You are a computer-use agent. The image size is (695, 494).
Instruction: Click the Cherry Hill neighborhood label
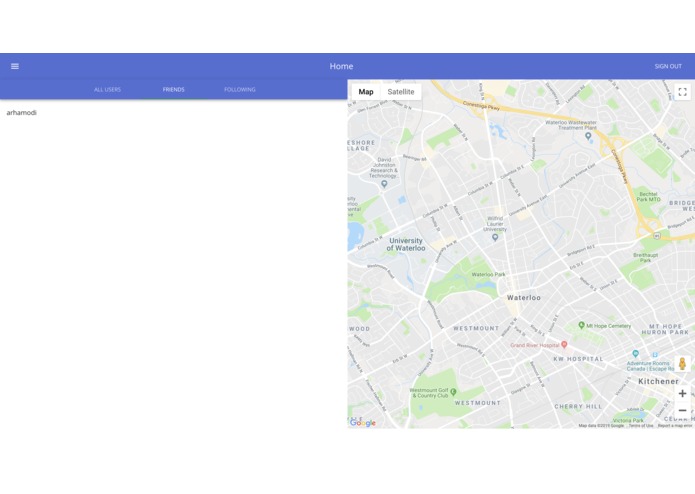click(578, 406)
